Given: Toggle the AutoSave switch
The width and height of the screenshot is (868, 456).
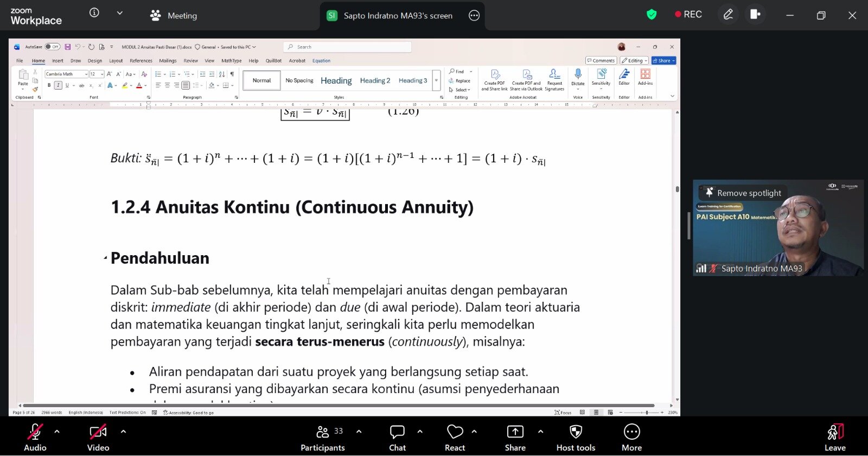Looking at the screenshot, I should pyautogui.click(x=53, y=47).
